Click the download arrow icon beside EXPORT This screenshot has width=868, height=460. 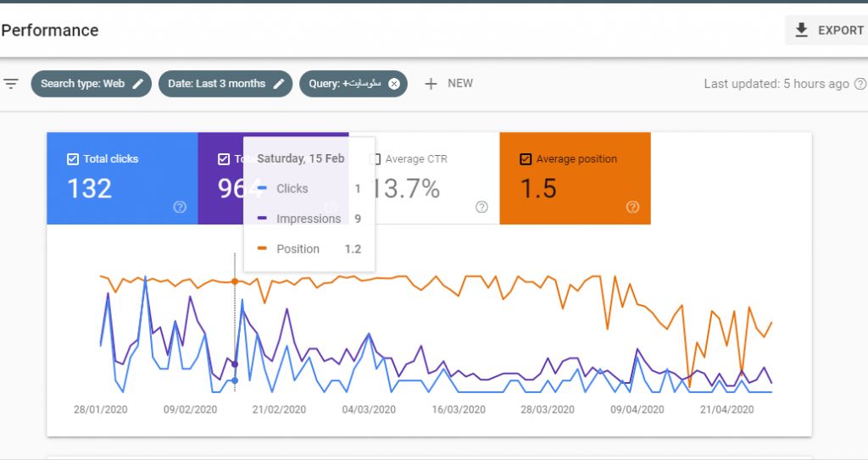click(x=801, y=30)
